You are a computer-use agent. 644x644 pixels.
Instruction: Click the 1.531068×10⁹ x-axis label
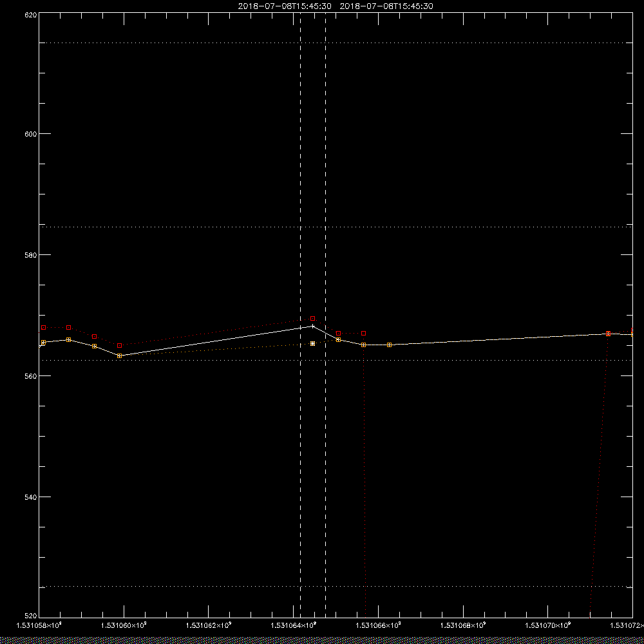[463, 625]
